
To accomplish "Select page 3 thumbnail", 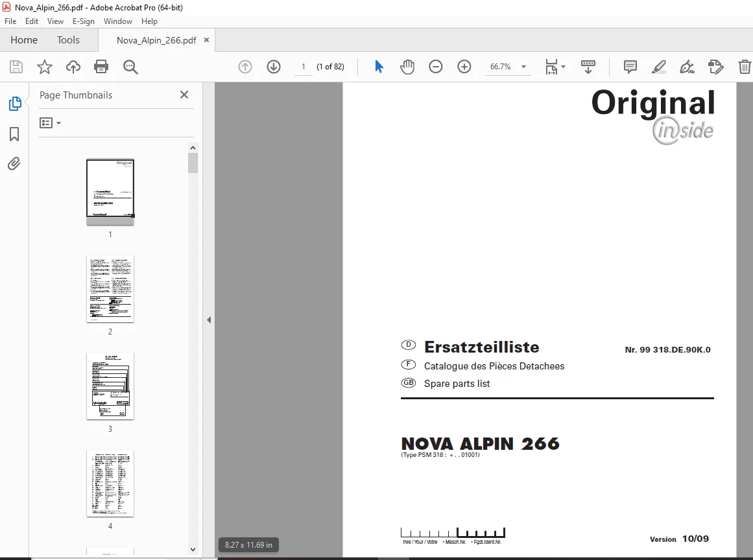I will (110, 386).
